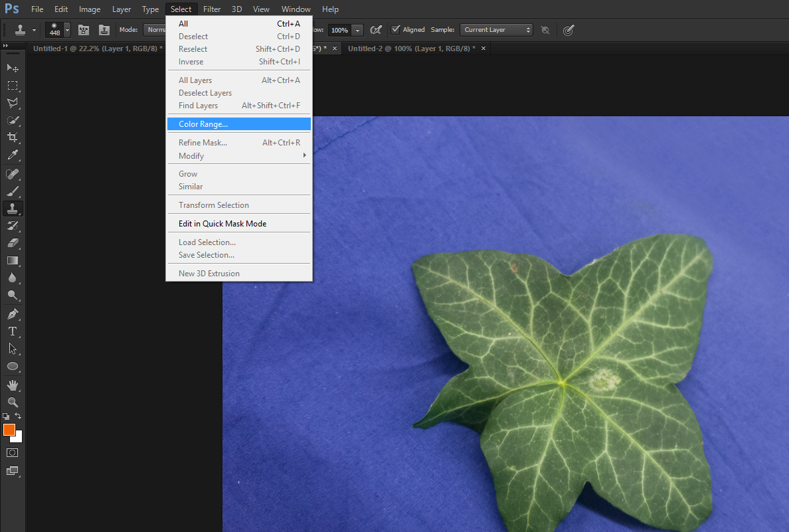789x532 pixels.
Task: Open the Filter menu
Action: (x=212, y=9)
